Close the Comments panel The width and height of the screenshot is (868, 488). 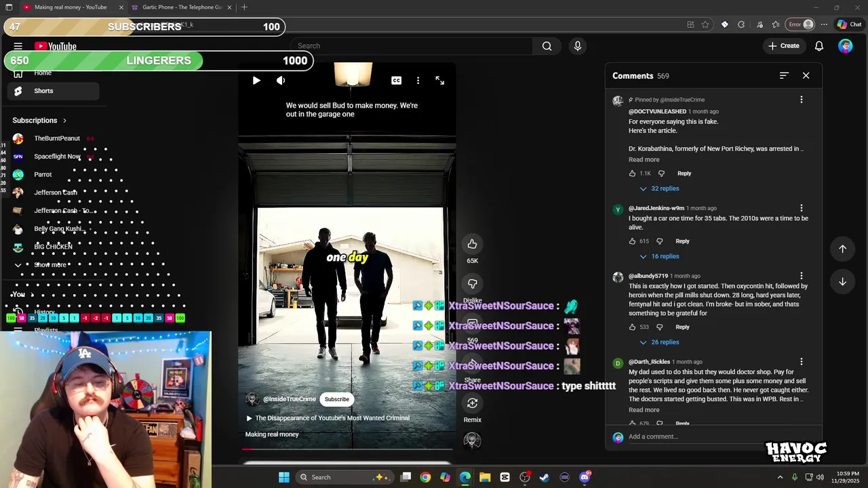tap(806, 76)
